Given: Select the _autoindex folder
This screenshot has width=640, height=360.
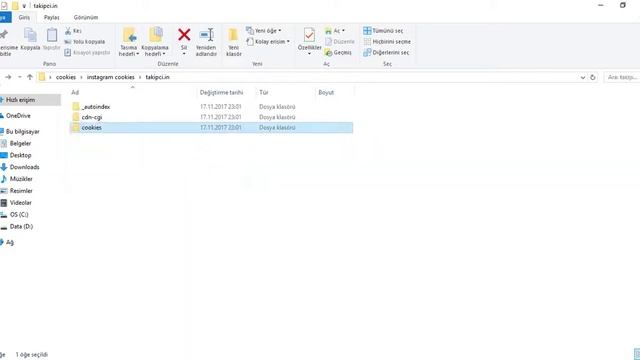Looking at the screenshot, I should pyautogui.click(x=96, y=107).
